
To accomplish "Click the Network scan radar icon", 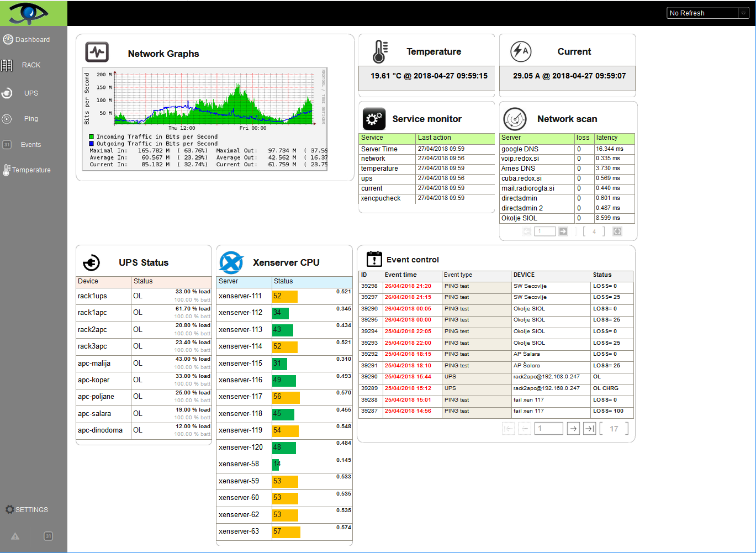I will [515, 119].
